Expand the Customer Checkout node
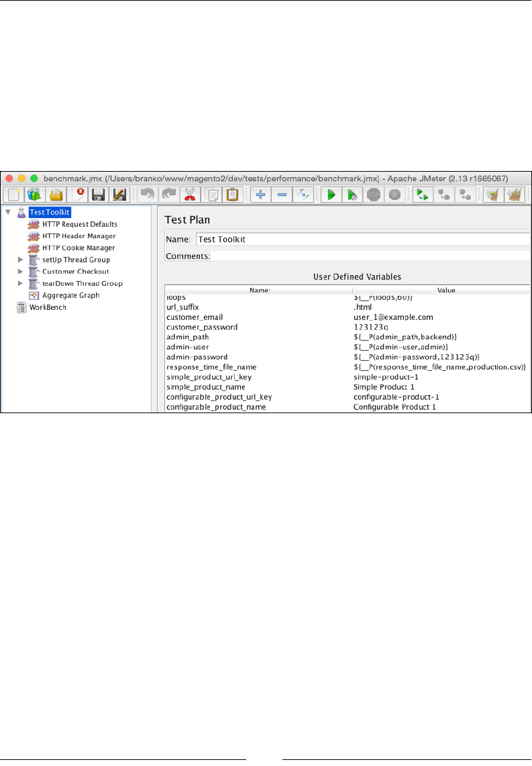This screenshot has width=532, height=766. (21, 271)
